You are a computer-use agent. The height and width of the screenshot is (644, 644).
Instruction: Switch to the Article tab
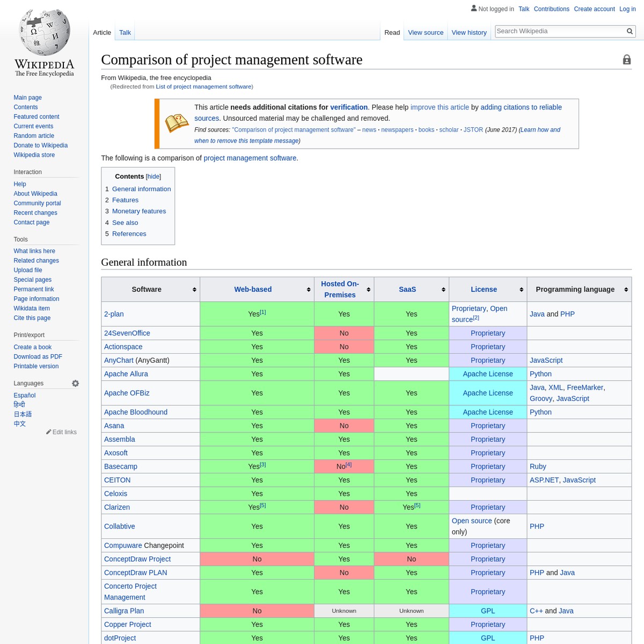click(102, 32)
